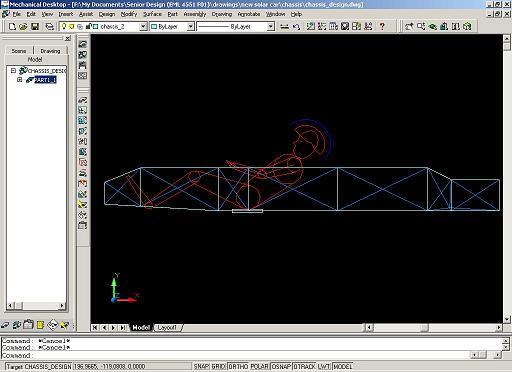
Task: Click the Zoom realtime magnifier icon
Action: [421, 26]
